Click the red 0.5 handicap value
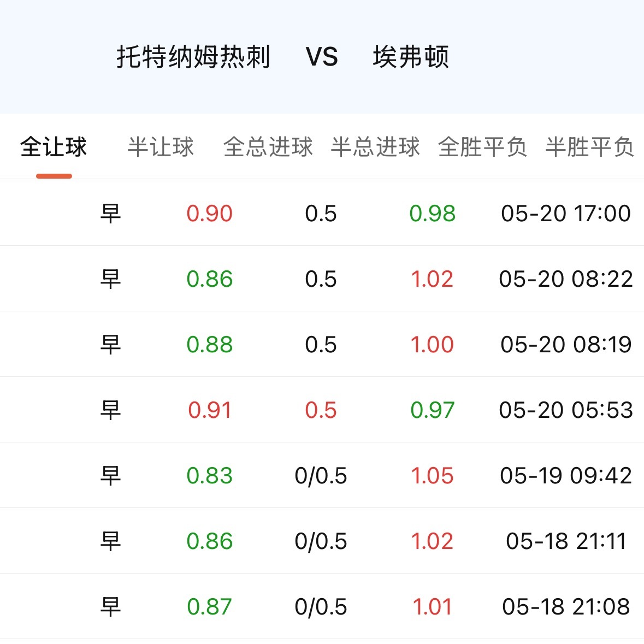 click(321, 410)
